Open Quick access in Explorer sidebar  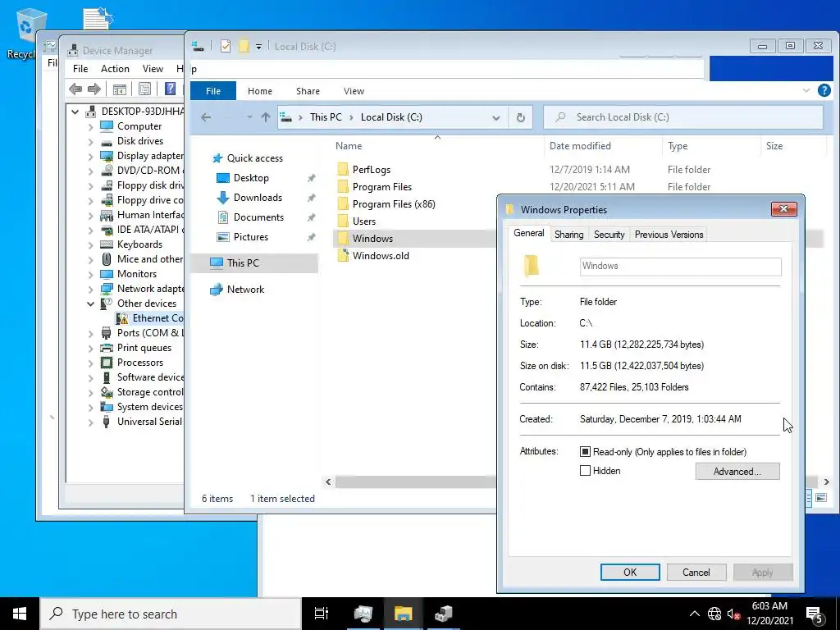tap(254, 158)
